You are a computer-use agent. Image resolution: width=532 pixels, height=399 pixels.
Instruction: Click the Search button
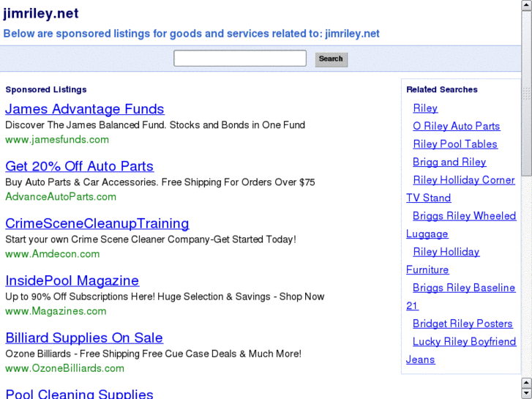331,59
